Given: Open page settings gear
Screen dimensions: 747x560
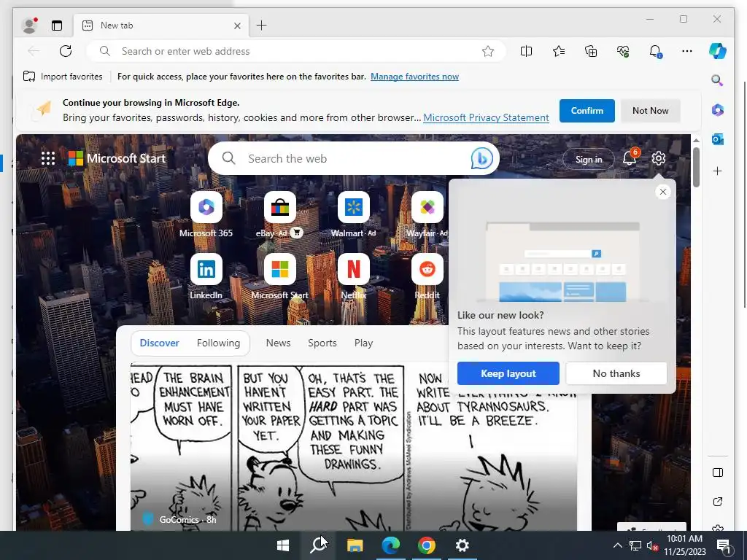Looking at the screenshot, I should click(x=659, y=158).
